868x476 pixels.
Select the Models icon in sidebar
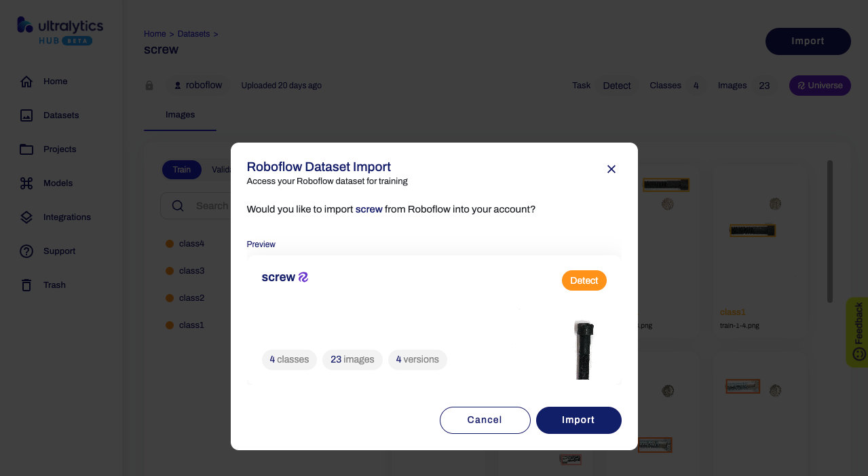click(26, 183)
